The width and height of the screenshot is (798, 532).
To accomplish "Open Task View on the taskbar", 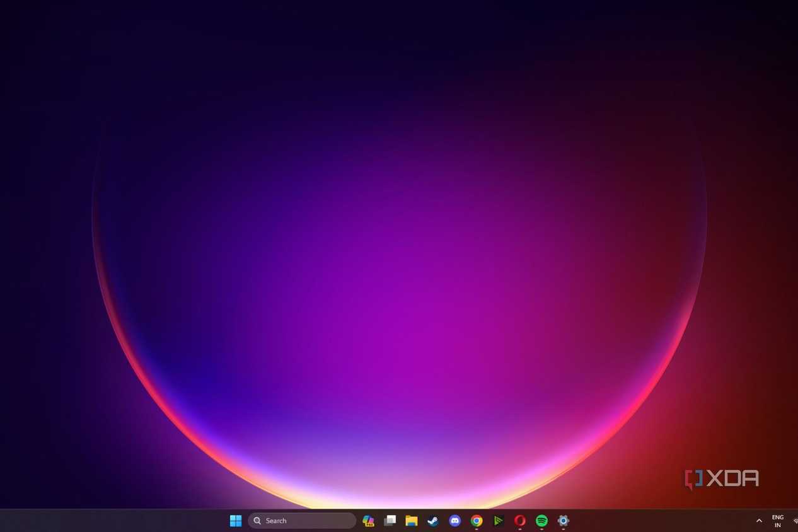I will click(390, 521).
